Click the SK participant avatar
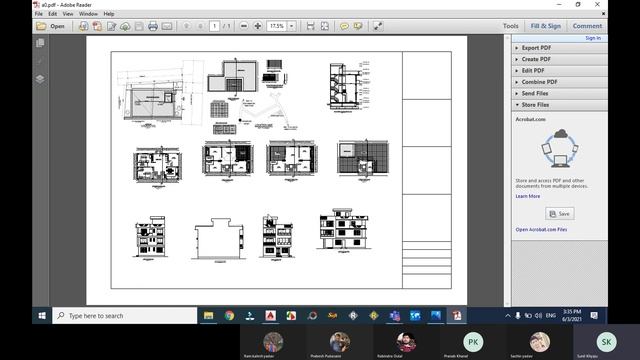 607,342
